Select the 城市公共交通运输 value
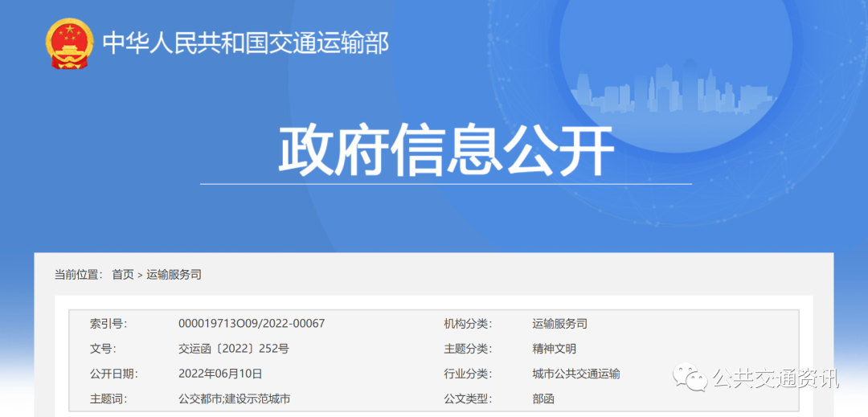868x417 pixels. (576, 374)
